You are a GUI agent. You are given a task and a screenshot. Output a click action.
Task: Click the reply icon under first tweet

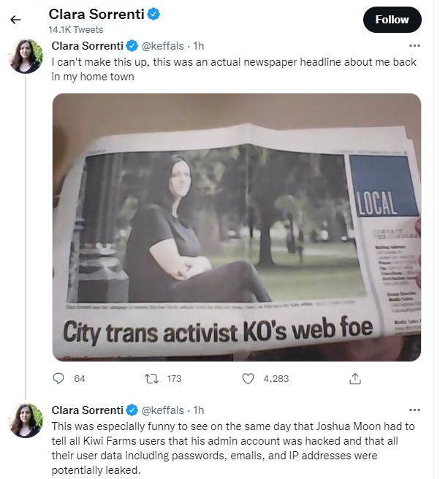click(59, 378)
